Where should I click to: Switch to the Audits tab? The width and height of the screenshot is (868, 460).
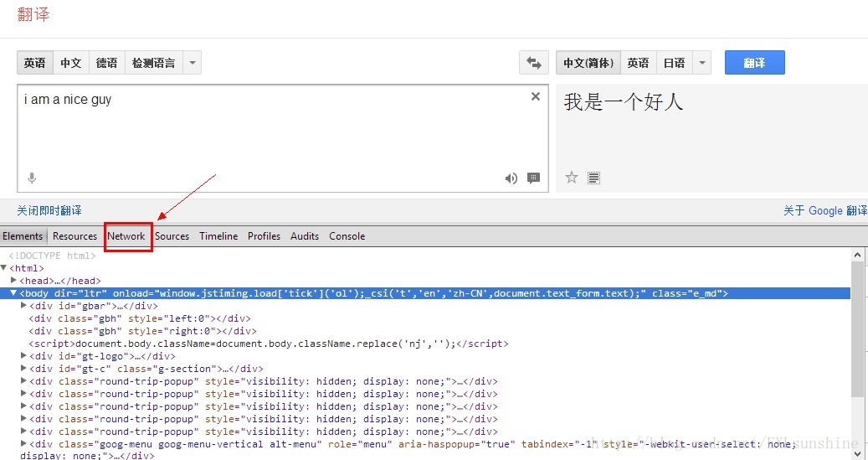305,236
